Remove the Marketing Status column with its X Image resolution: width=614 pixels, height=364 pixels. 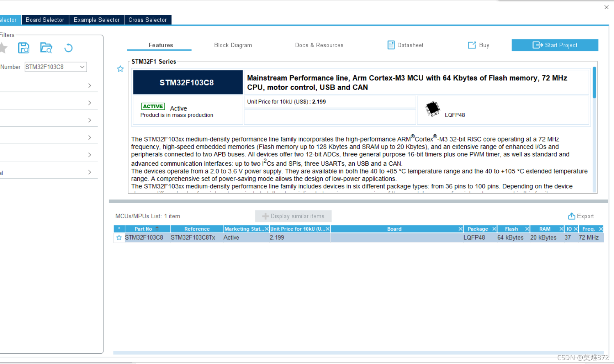coord(267,229)
